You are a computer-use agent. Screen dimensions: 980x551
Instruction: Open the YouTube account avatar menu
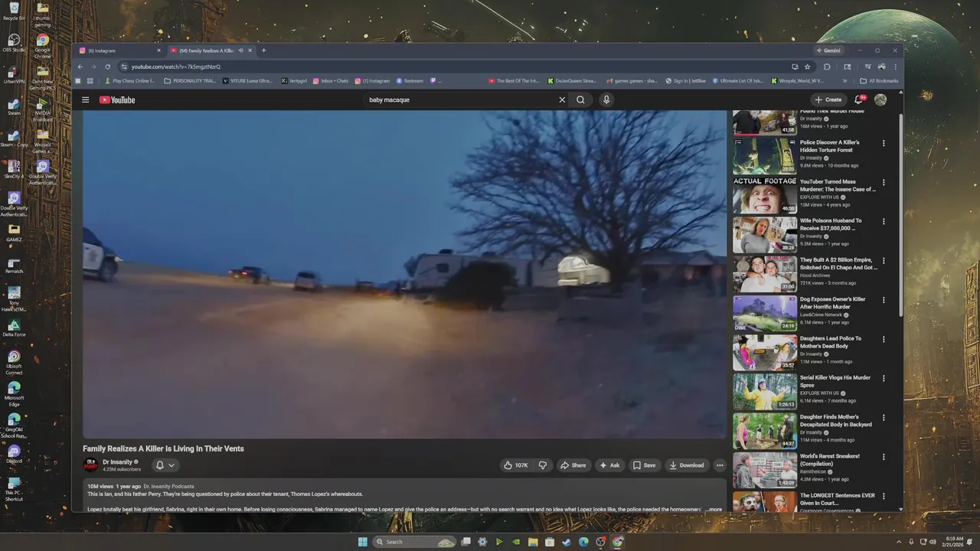[880, 99]
